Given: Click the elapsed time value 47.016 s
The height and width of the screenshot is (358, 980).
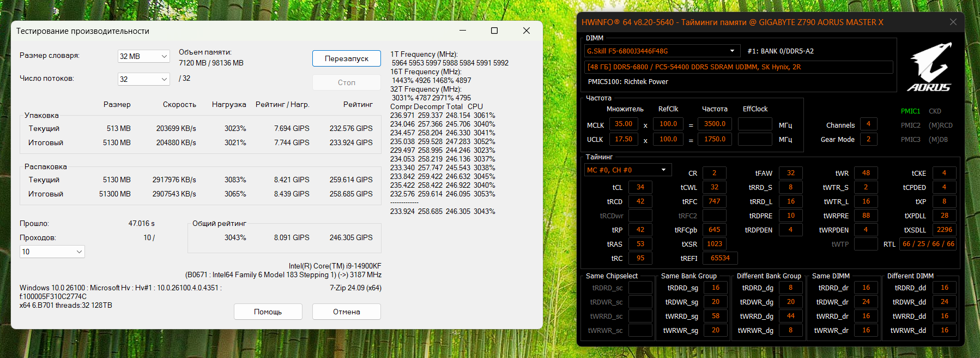Looking at the screenshot, I should pos(142,223).
